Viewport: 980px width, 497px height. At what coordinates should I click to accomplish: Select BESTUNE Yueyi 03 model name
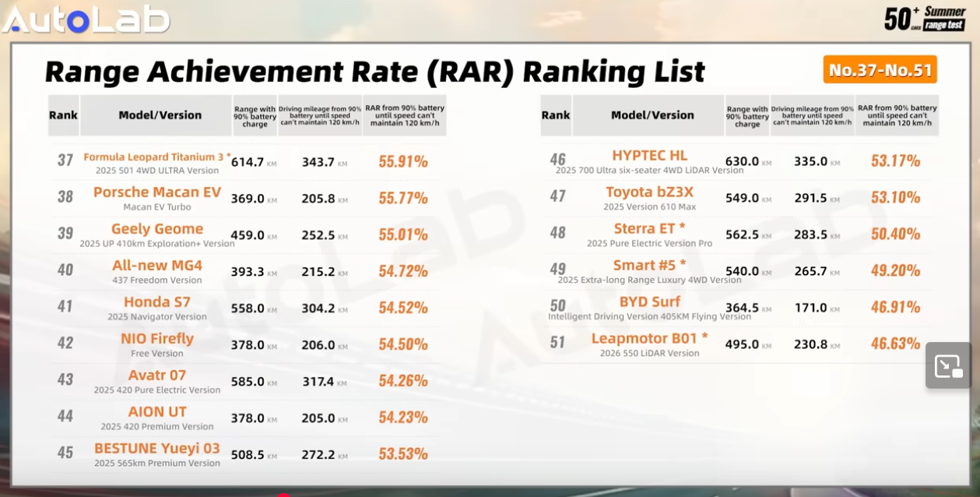(x=157, y=448)
